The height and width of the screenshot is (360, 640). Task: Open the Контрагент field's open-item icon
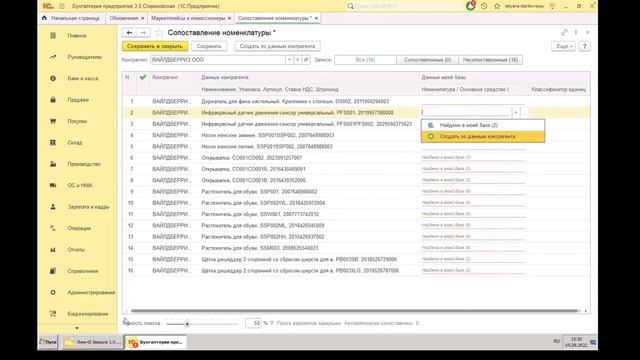pyautogui.click(x=306, y=60)
